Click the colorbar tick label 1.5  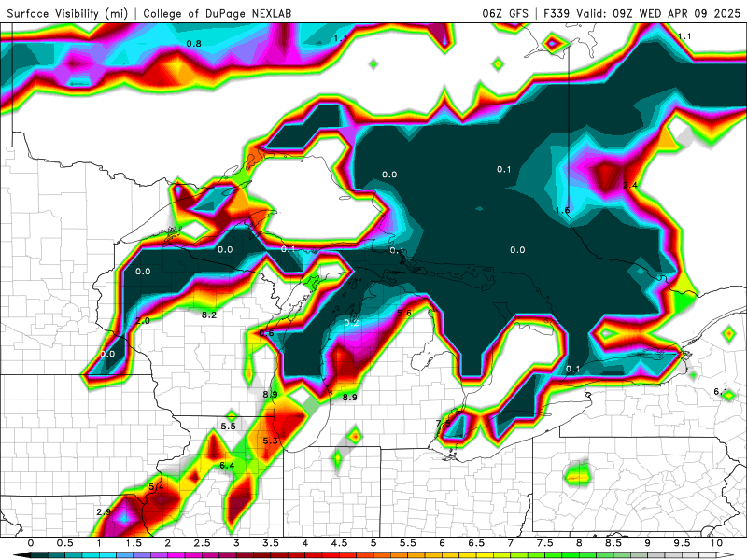pos(134,543)
